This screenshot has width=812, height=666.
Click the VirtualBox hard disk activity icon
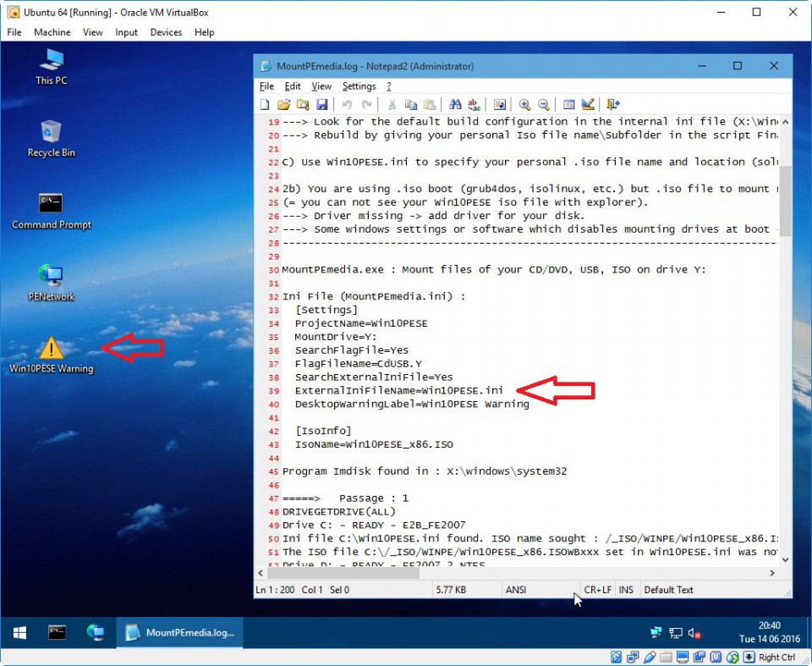(x=616, y=658)
